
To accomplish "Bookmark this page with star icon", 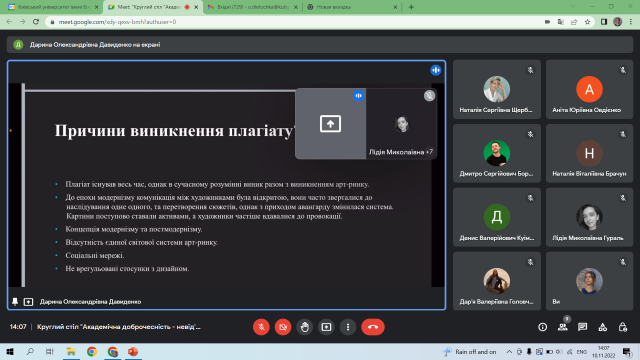I will tap(587, 22).
